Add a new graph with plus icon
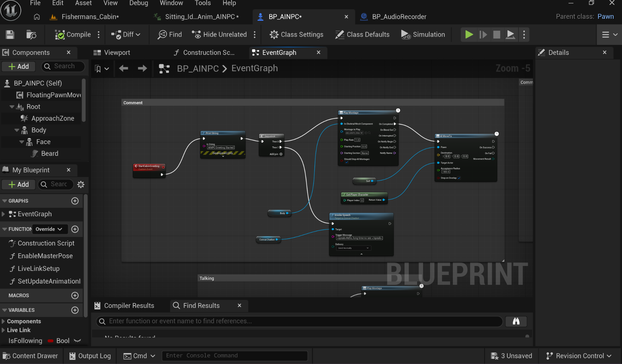Viewport: 622px width, 364px height. click(75, 201)
